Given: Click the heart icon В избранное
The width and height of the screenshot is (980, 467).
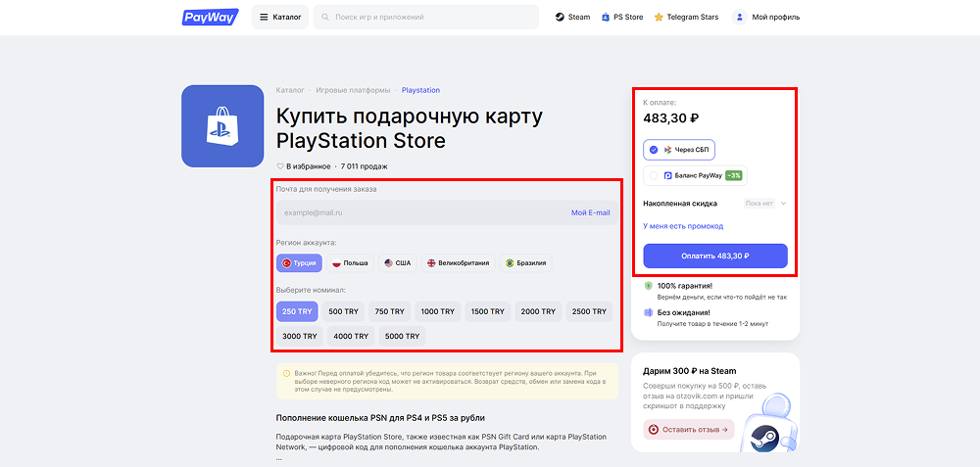Looking at the screenshot, I should tap(280, 166).
